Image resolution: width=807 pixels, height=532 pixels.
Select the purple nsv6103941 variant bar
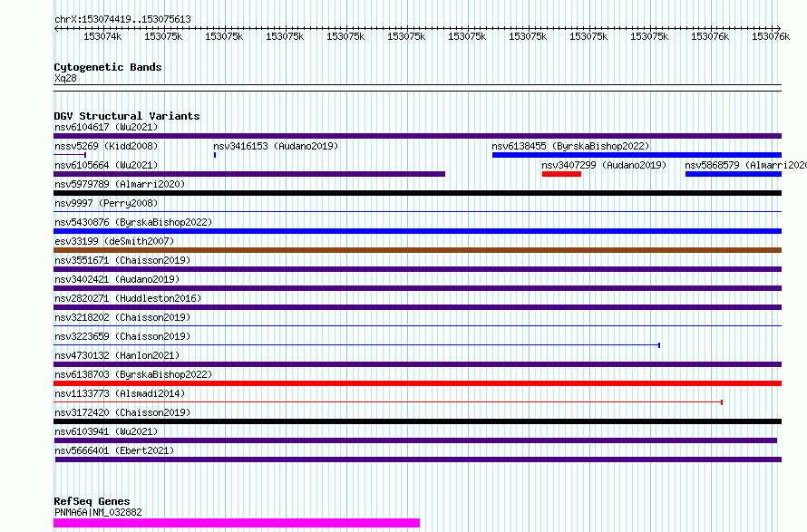point(415,440)
